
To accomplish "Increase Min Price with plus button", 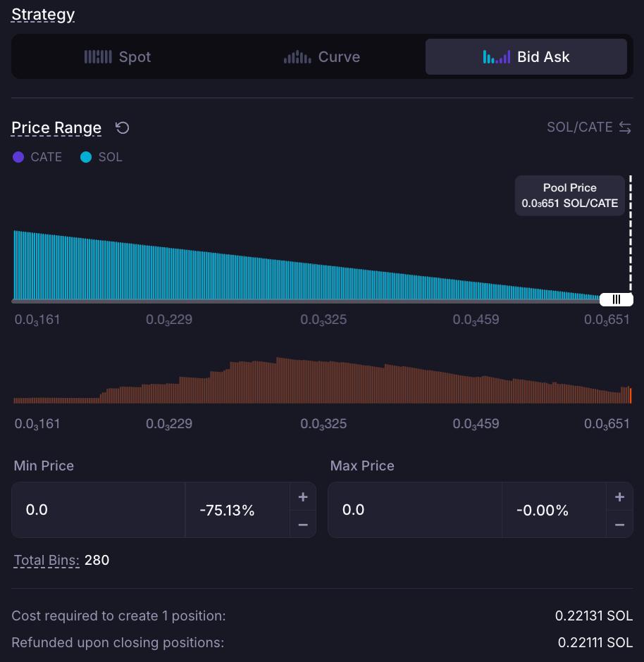I will click(303, 496).
